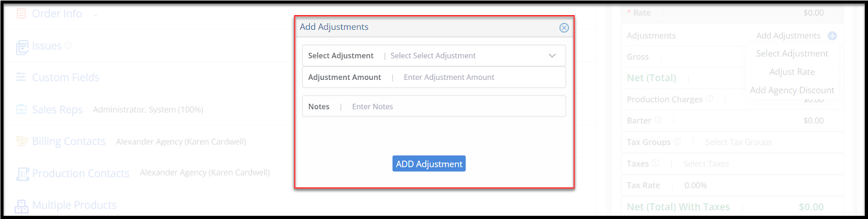The image size is (868, 219).
Task: Open the Select Taxes dropdown
Action: click(706, 164)
